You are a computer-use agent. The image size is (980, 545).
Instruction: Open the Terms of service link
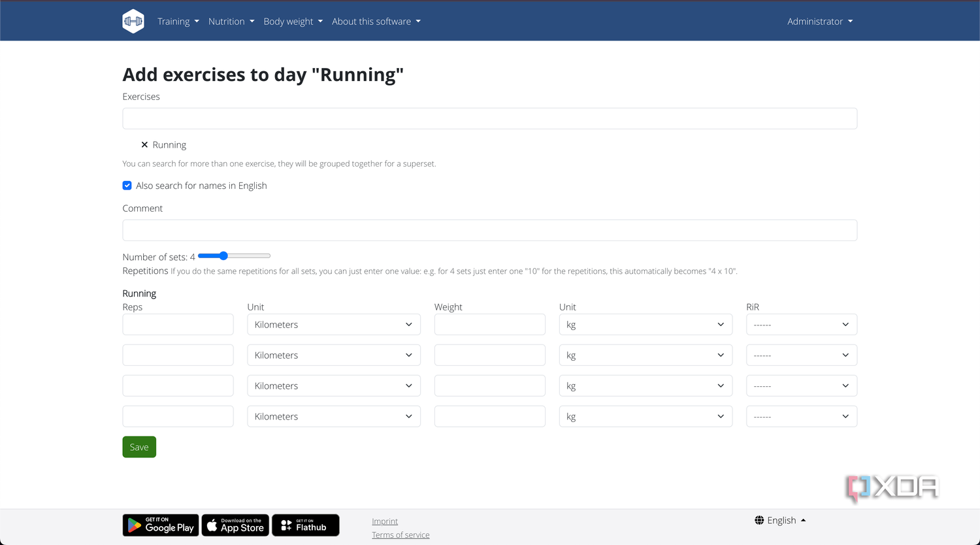pos(400,535)
